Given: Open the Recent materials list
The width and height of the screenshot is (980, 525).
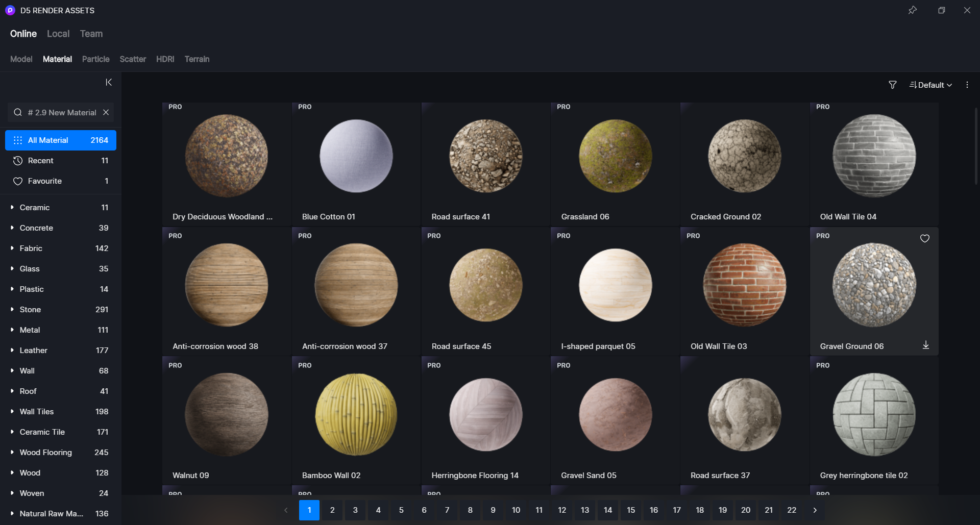Looking at the screenshot, I should pyautogui.click(x=41, y=160).
